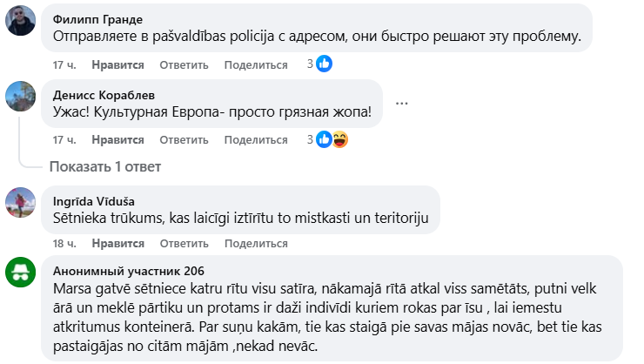Share Ingrīda Vīduša's comment
Screen dimensions: 644x364
(256, 245)
